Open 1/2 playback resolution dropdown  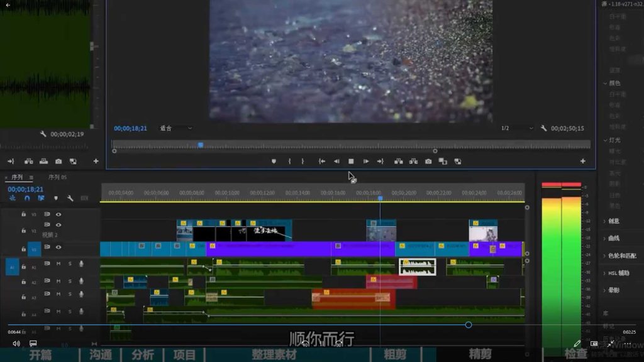click(517, 128)
